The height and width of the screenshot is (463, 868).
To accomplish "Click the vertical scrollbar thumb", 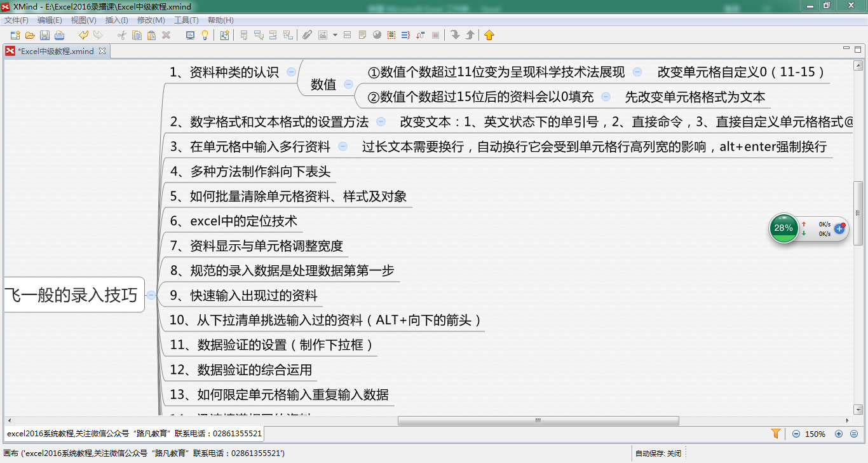I will (858, 213).
